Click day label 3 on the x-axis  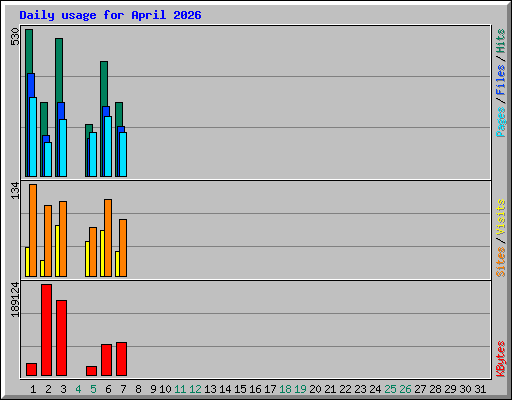click(63, 389)
